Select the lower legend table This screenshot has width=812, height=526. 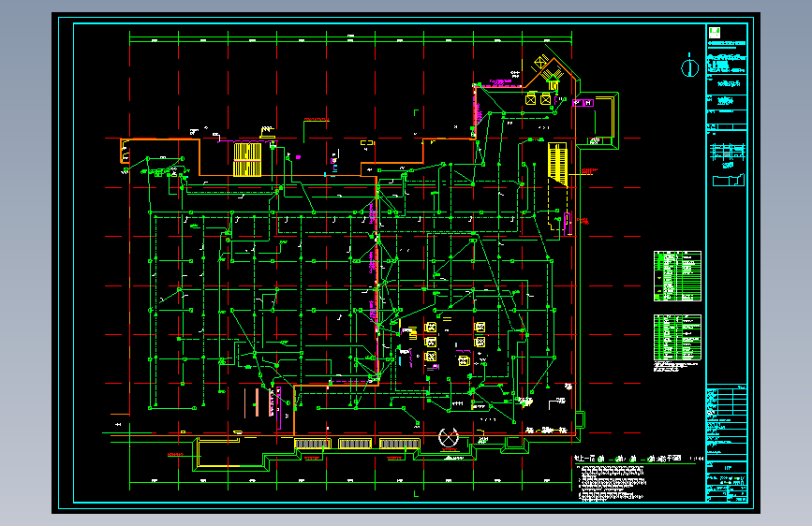[677, 338]
